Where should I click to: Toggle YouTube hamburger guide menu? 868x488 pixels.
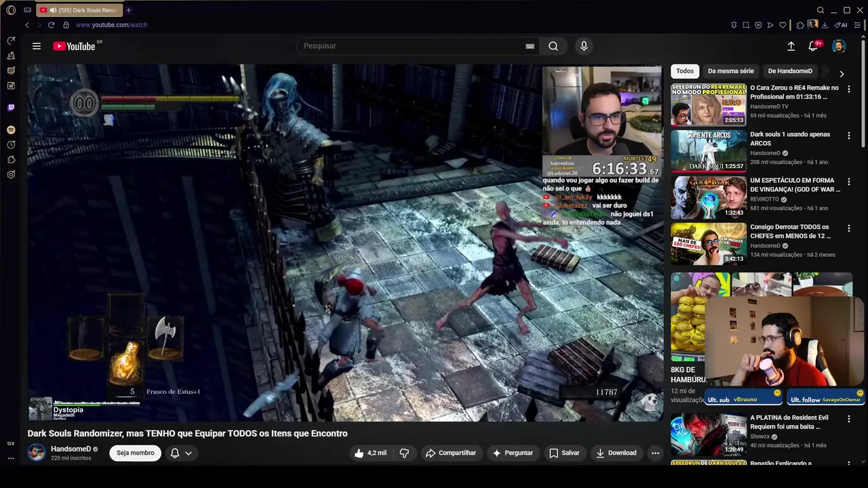pyautogui.click(x=37, y=46)
